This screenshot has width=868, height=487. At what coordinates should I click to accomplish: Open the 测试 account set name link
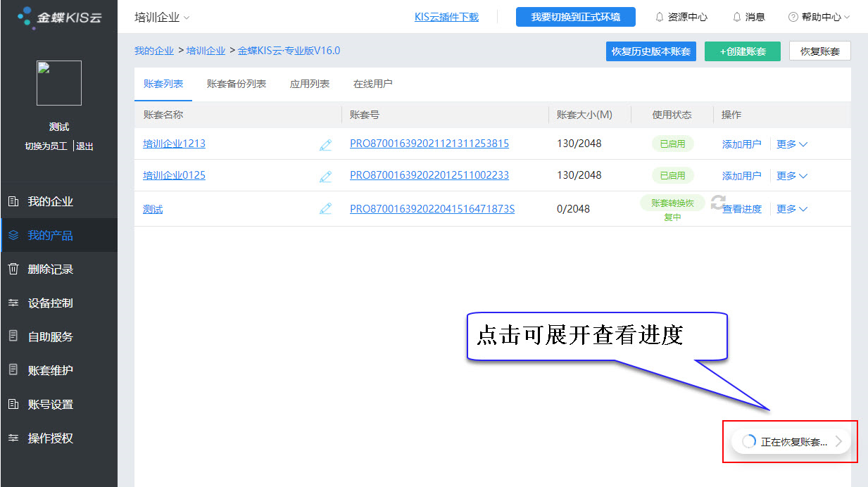coord(153,209)
